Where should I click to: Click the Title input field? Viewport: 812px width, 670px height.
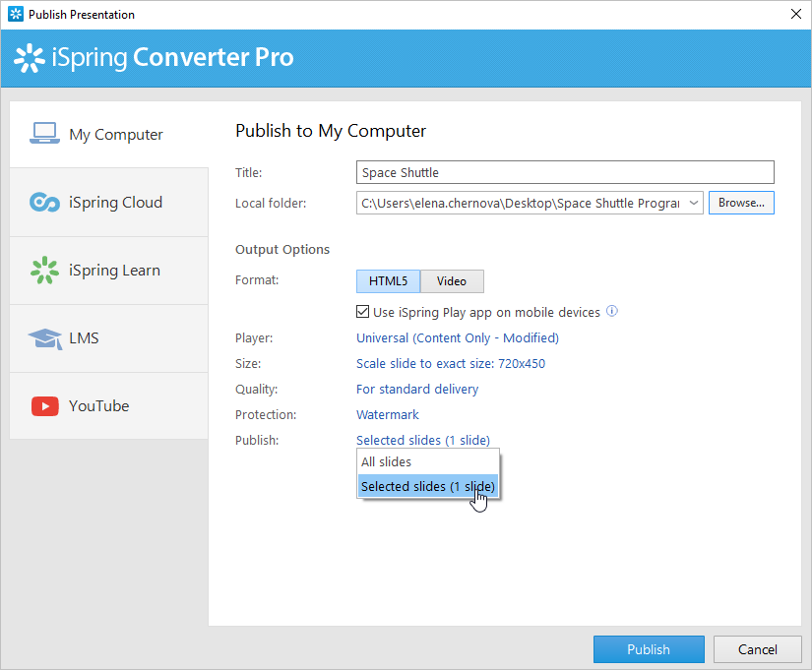565,172
